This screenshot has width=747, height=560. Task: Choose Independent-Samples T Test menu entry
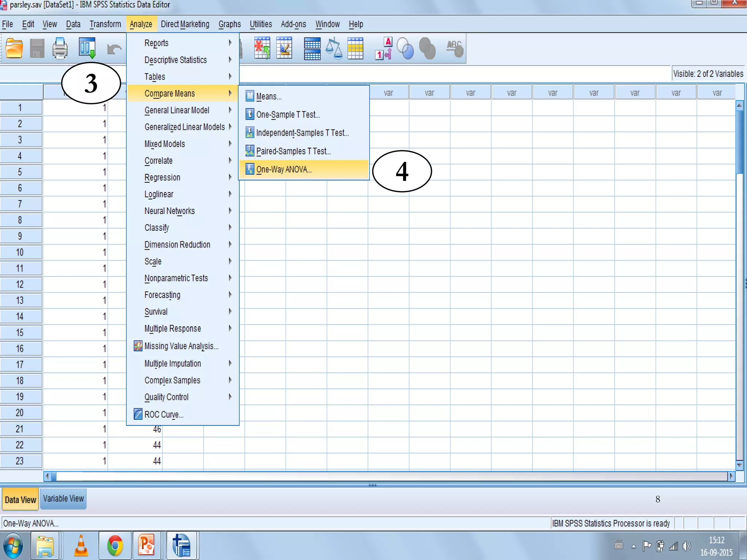pos(302,133)
